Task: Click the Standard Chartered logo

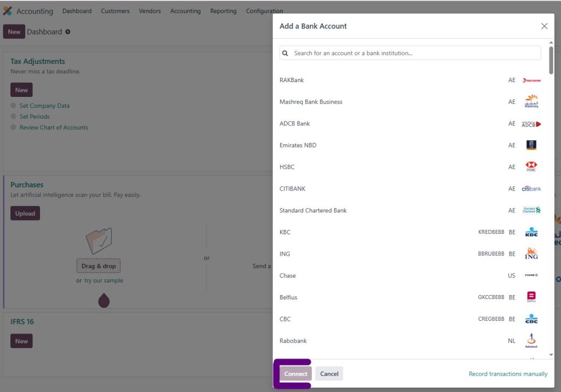Action: [531, 210]
